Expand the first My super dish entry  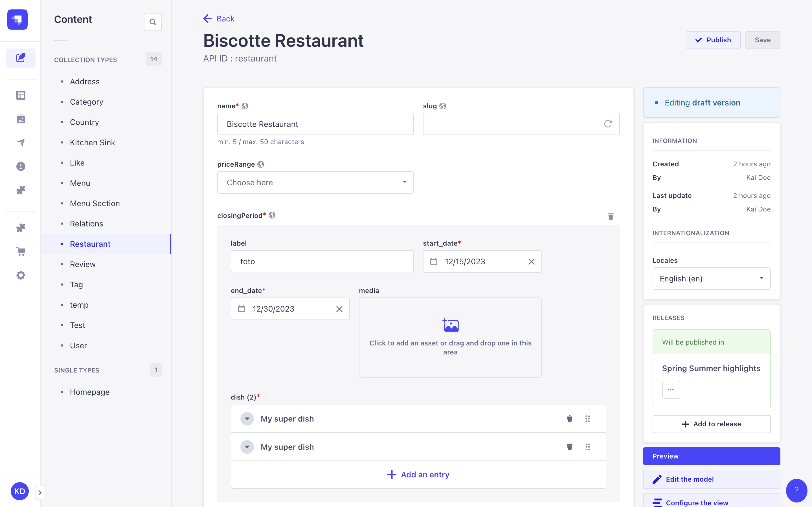(247, 418)
